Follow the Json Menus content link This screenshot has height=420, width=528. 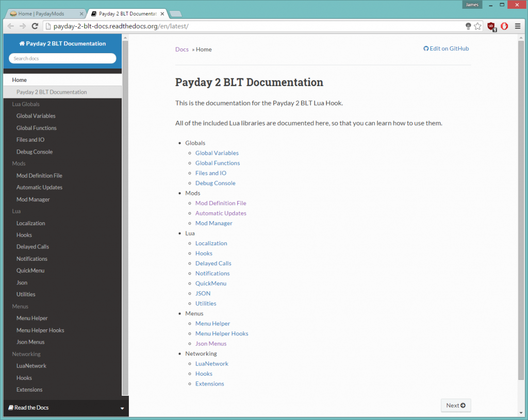[x=211, y=344]
